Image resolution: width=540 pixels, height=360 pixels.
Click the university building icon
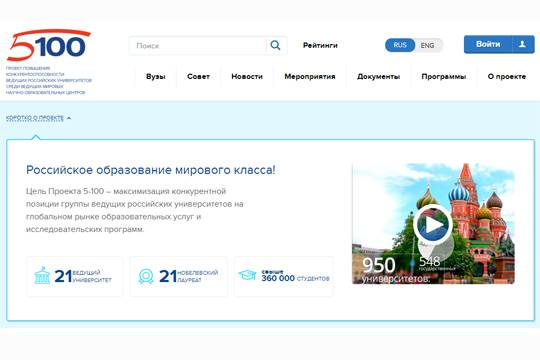point(42,275)
